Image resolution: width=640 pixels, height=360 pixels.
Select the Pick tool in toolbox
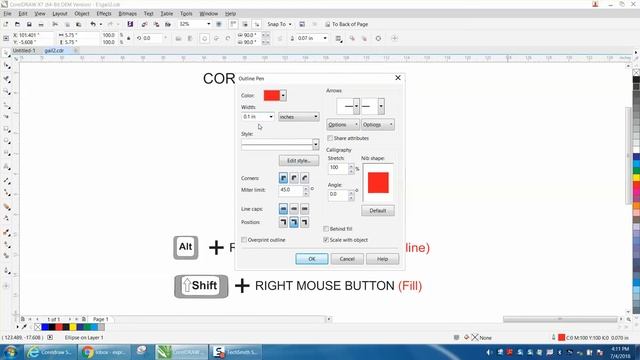click(6, 53)
